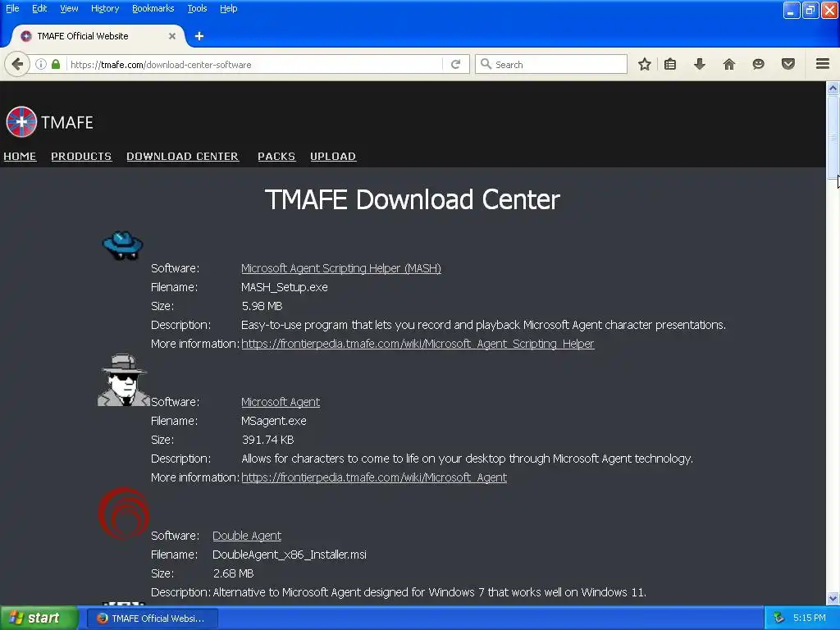Open the downloads arrow icon

(x=700, y=64)
